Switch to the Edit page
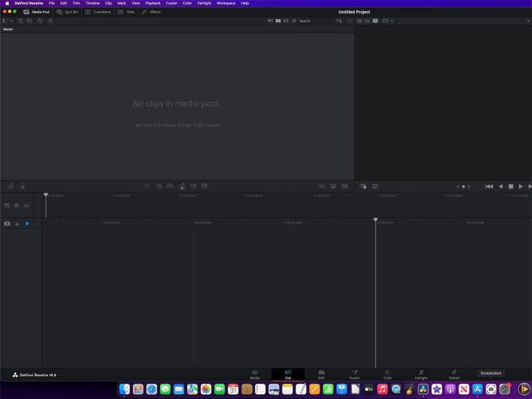 (x=321, y=374)
